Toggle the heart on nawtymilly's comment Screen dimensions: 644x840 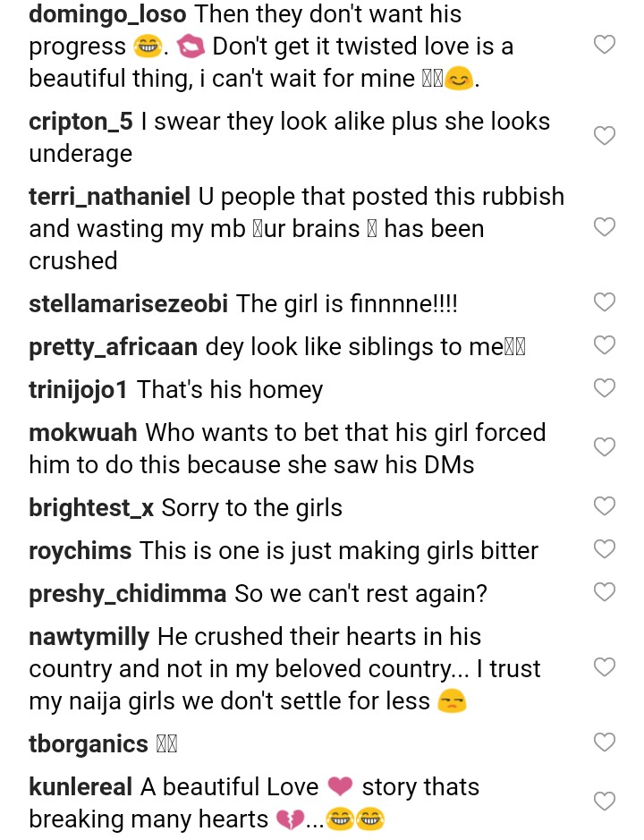(x=605, y=667)
